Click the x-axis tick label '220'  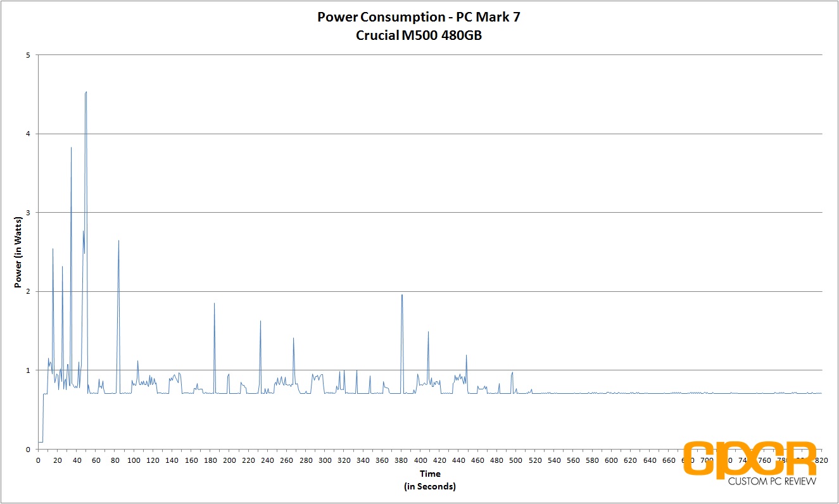[248, 460]
